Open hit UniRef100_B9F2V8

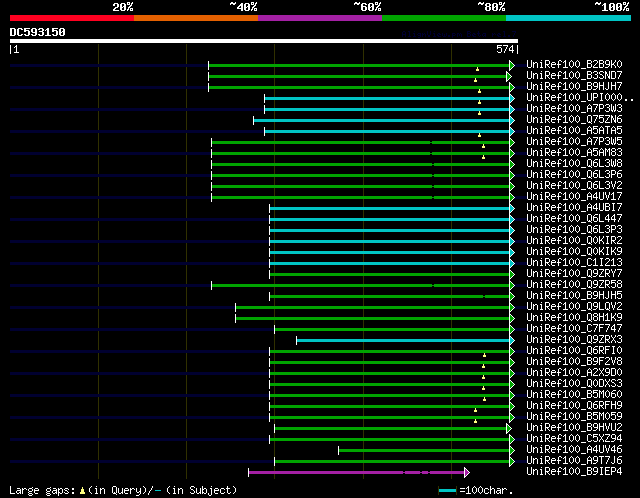574,362
